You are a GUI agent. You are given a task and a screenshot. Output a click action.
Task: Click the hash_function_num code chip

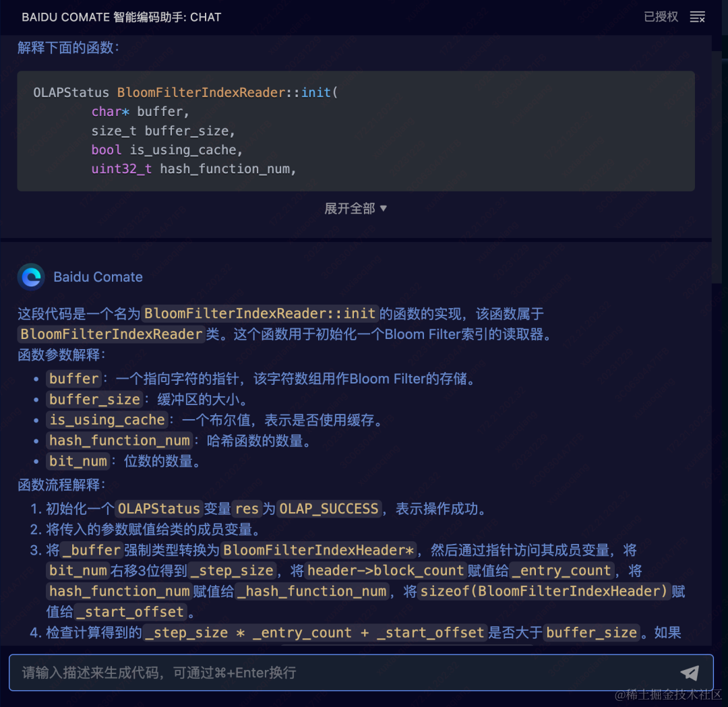[x=119, y=441]
